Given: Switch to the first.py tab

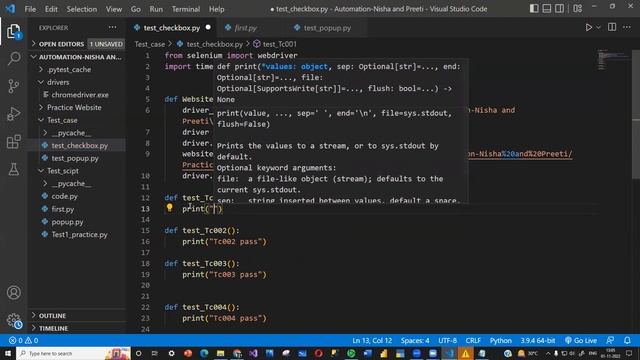Looking at the screenshot, I should click(245, 28).
